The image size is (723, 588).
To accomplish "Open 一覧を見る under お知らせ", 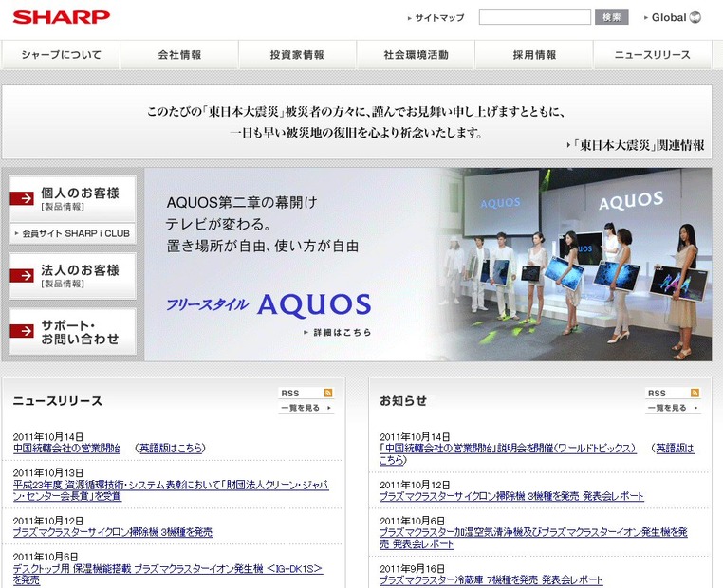I will tap(673, 408).
